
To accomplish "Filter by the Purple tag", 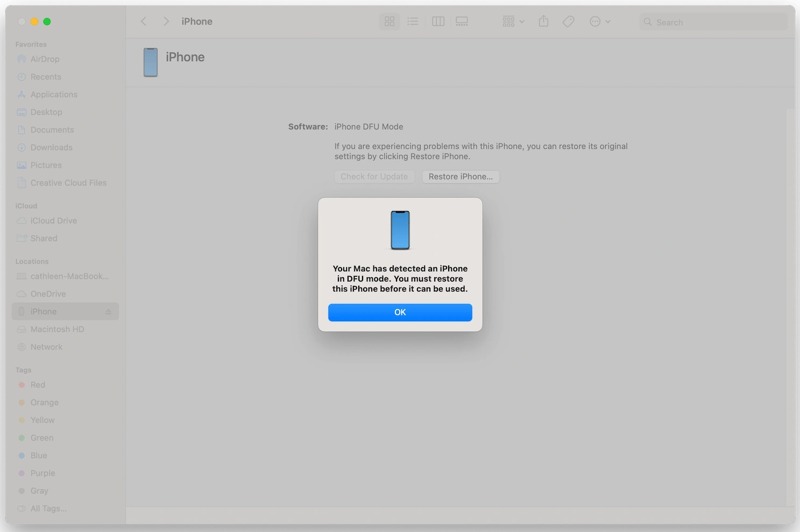I will point(65,473).
